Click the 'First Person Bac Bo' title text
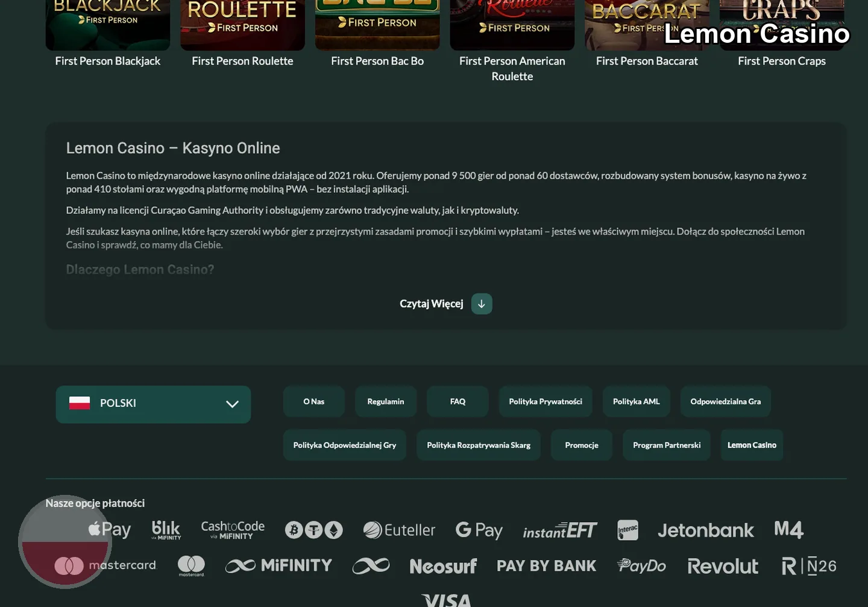This screenshot has width=868, height=607. [x=377, y=61]
